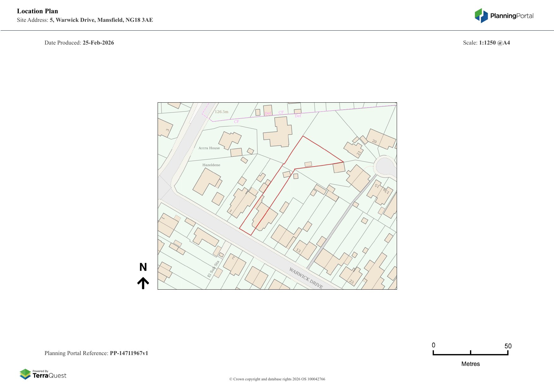Viewport: 554px width, 392px height.
Task: Click the black north arrow symbol
Action: 143,283
